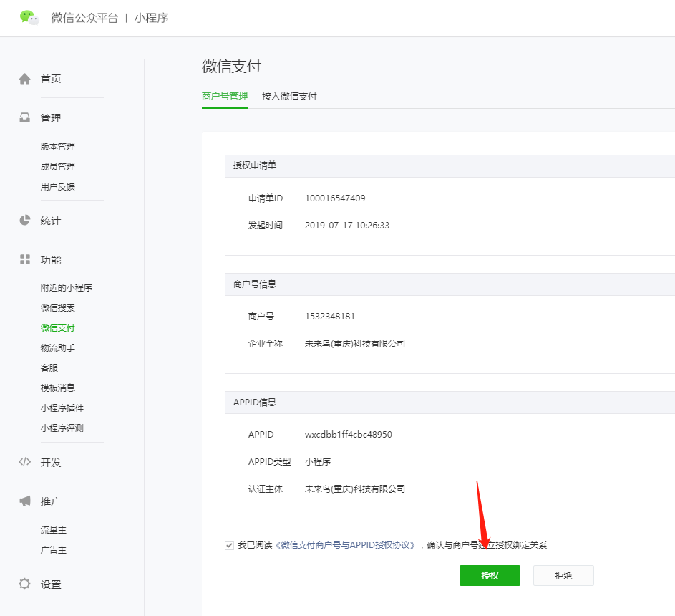Click the gear icon beside 设置

tap(25, 584)
